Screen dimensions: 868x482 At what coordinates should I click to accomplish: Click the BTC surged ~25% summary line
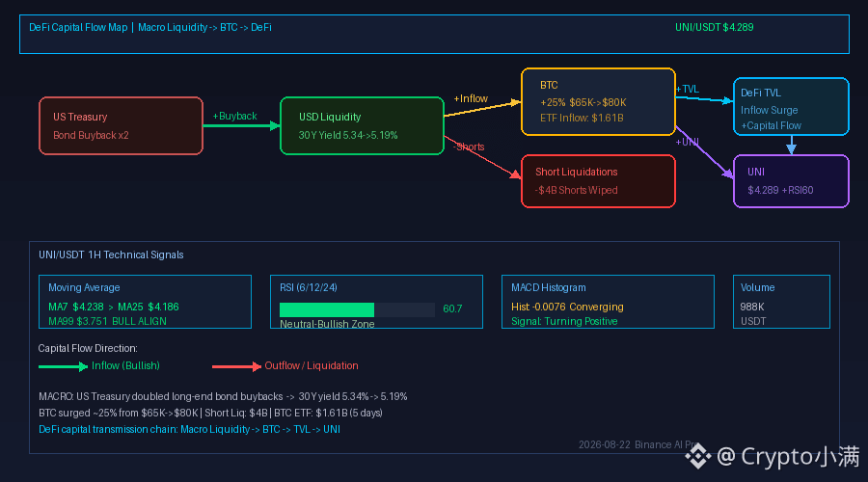click(x=210, y=413)
